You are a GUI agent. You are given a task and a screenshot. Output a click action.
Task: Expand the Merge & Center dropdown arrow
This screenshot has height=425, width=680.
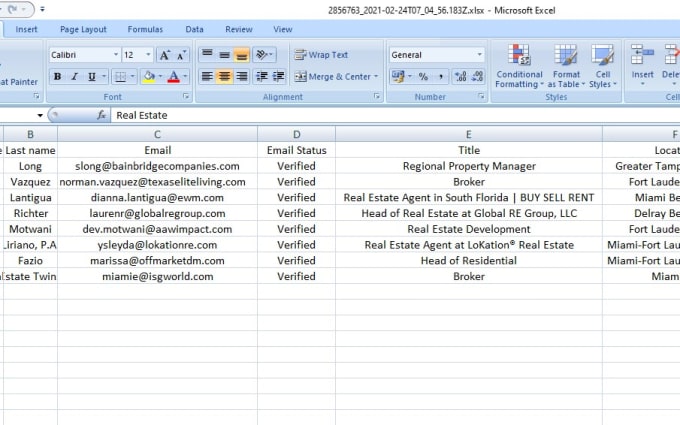pyautogui.click(x=376, y=77)
